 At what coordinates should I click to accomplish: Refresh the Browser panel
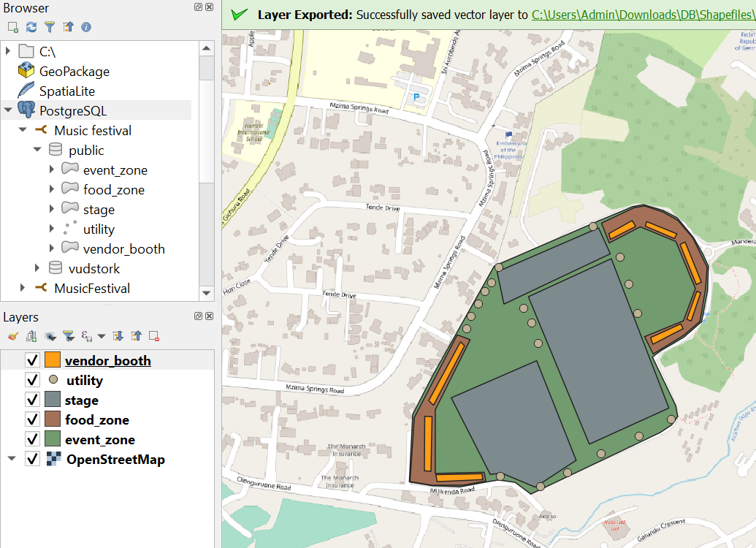tap(30, 27)
